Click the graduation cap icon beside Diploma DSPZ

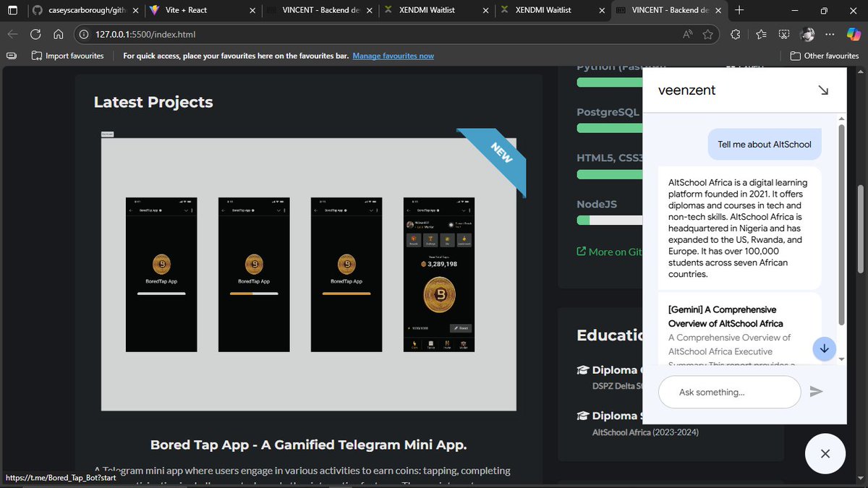point(583,370)
